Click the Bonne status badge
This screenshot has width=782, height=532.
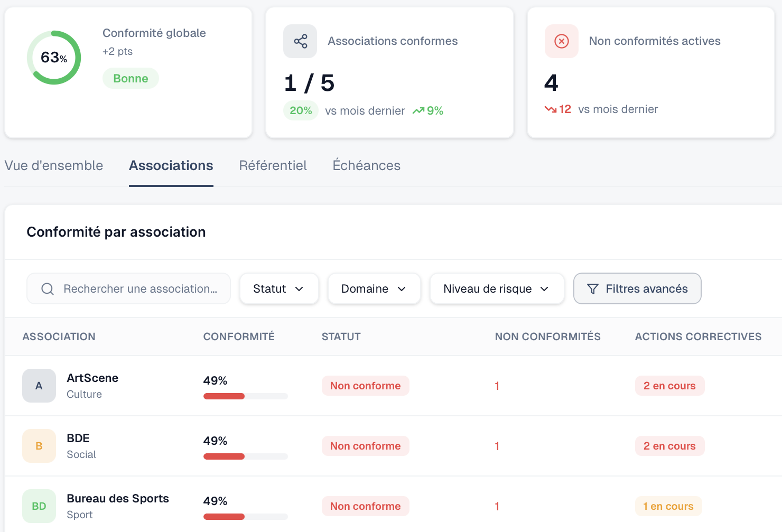coord(131,78)
